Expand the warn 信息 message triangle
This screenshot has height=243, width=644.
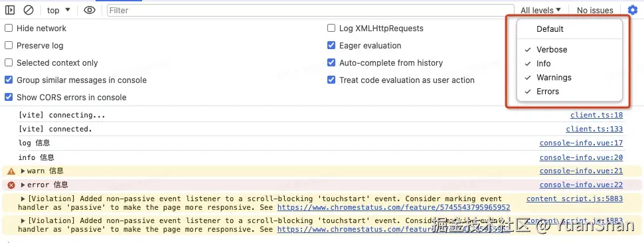click(23, 171)
